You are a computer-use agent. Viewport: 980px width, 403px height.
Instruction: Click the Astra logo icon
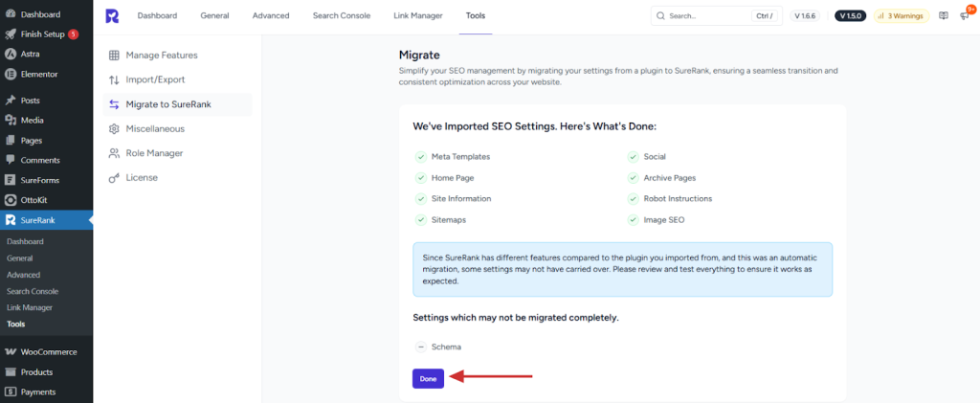click(x=10, y=55)
